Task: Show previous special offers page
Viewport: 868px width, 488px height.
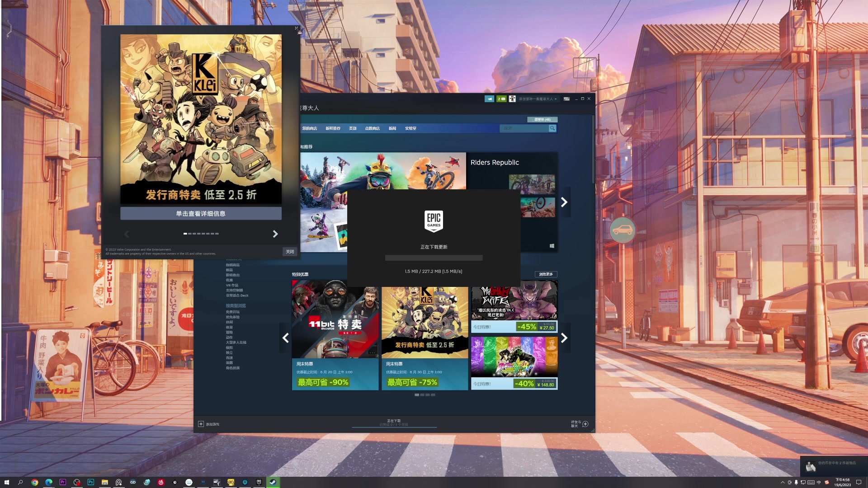Action: [286, 338]
